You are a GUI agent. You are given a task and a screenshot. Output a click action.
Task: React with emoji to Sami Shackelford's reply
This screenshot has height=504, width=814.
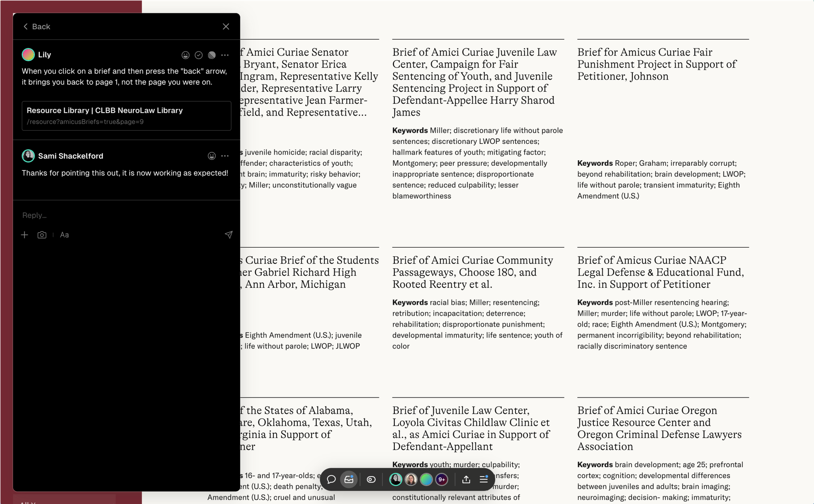pyautogui.click(x=212, y=156)
